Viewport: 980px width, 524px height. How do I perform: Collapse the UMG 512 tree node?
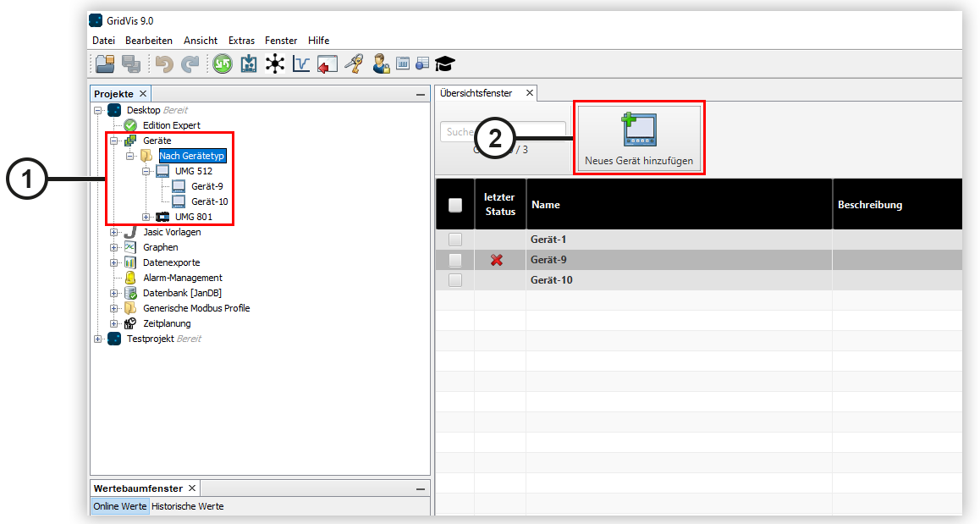[146, 171]
